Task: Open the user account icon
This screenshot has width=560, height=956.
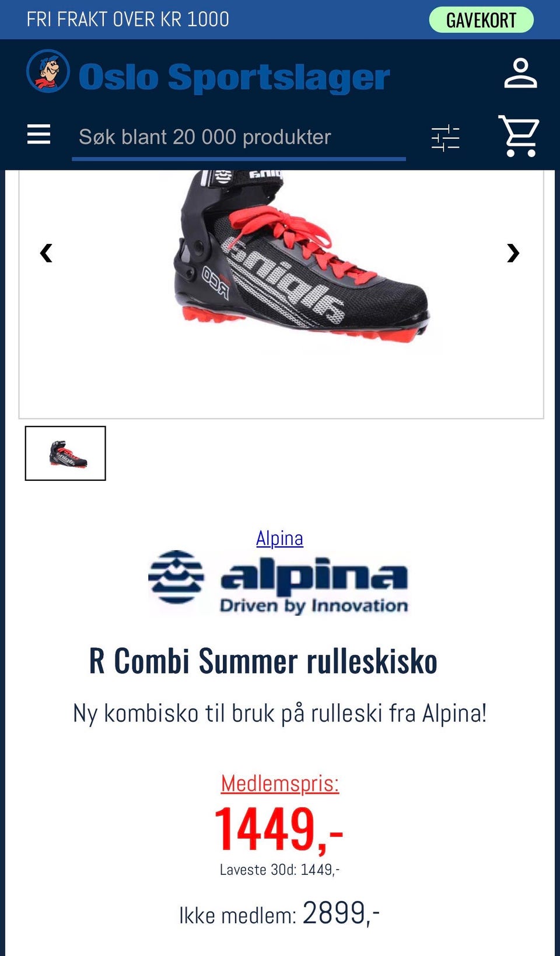Action: 520,73
